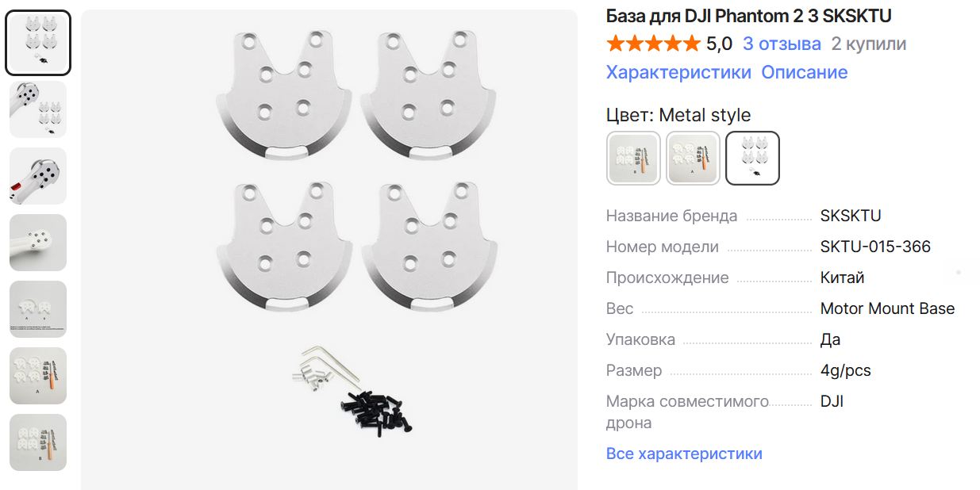The width and height of the screenshot is (980, 490).
Task: Select the sixth thumbnail labeled A
Action: coord(38,376)
